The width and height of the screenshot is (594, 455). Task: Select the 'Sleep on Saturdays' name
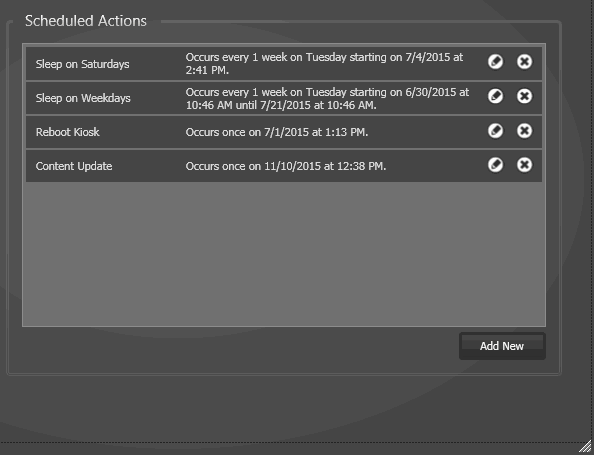[83, 64]
